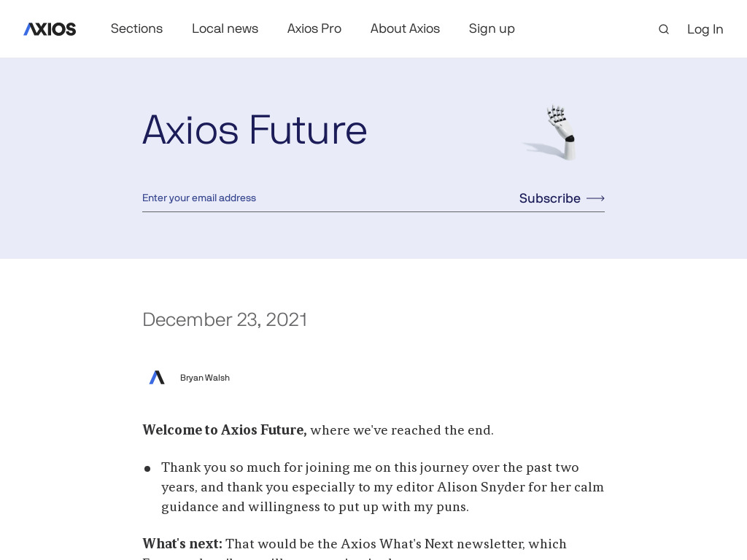
Task: Click the Log In button
Action: click(705, 29)
